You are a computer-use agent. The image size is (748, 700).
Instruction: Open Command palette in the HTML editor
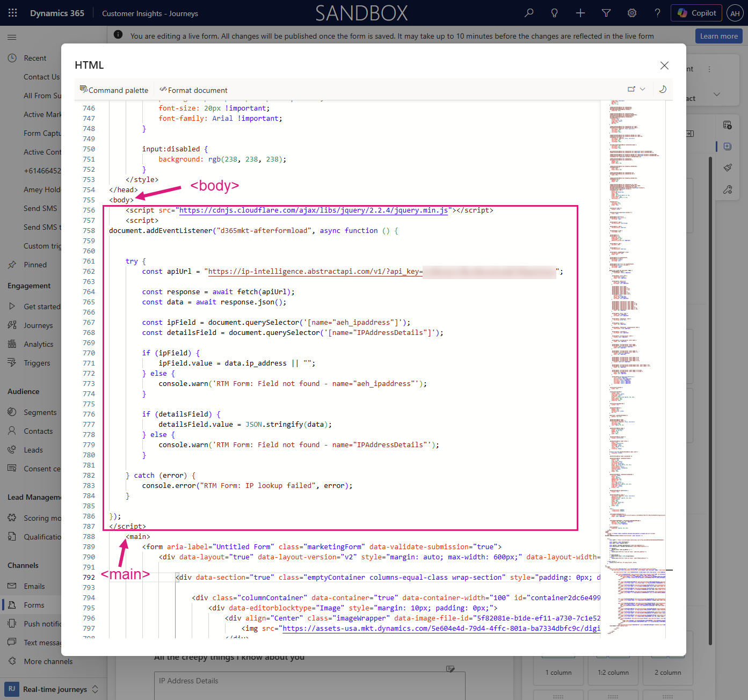(114, 90)
